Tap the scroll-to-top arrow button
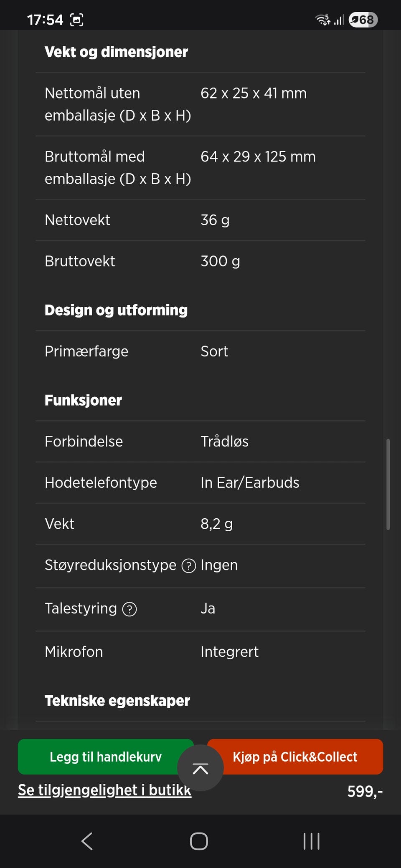401x868 pixels. click(200, 768)
